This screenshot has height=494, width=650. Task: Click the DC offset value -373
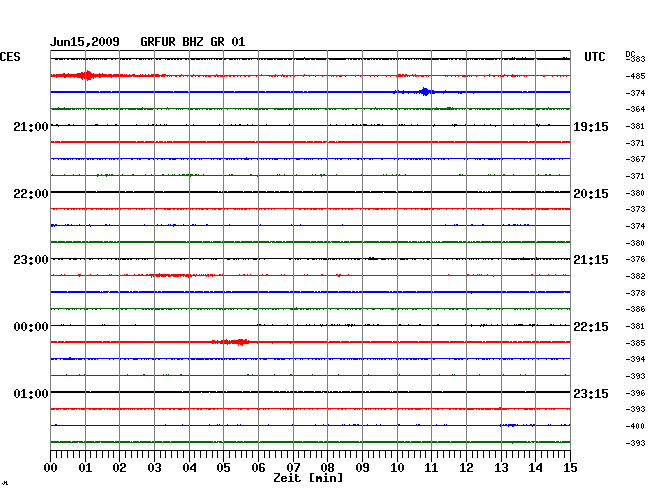(x=635, y=209)
